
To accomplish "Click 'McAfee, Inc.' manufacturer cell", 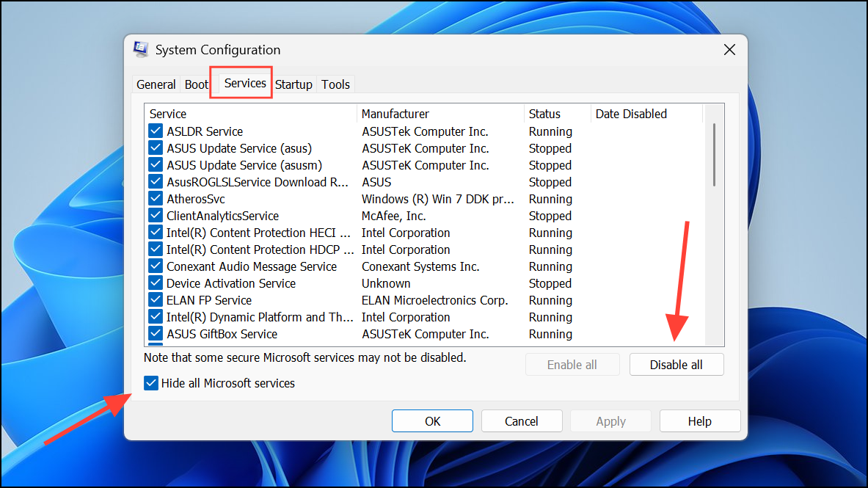I will tap(393, 216).
